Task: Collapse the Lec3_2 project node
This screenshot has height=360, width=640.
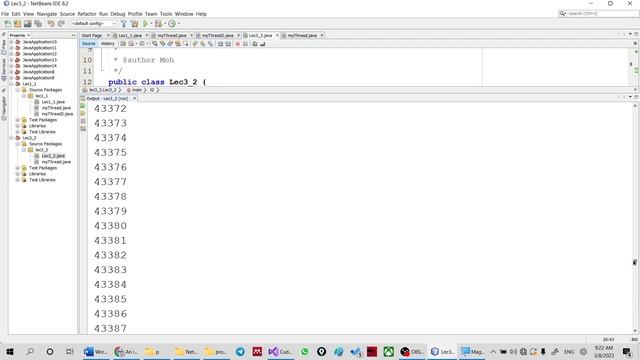Action: pos(11,138)
